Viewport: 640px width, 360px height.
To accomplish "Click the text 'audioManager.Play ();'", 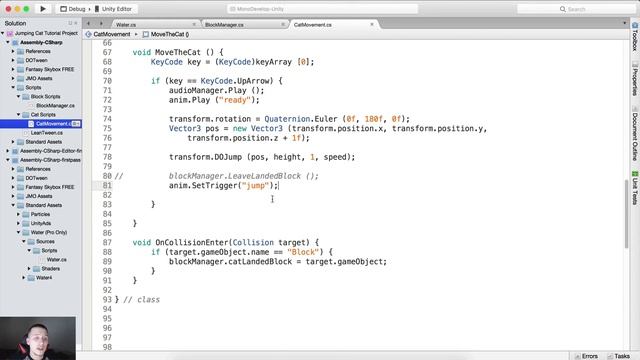I will pos(217,90).
